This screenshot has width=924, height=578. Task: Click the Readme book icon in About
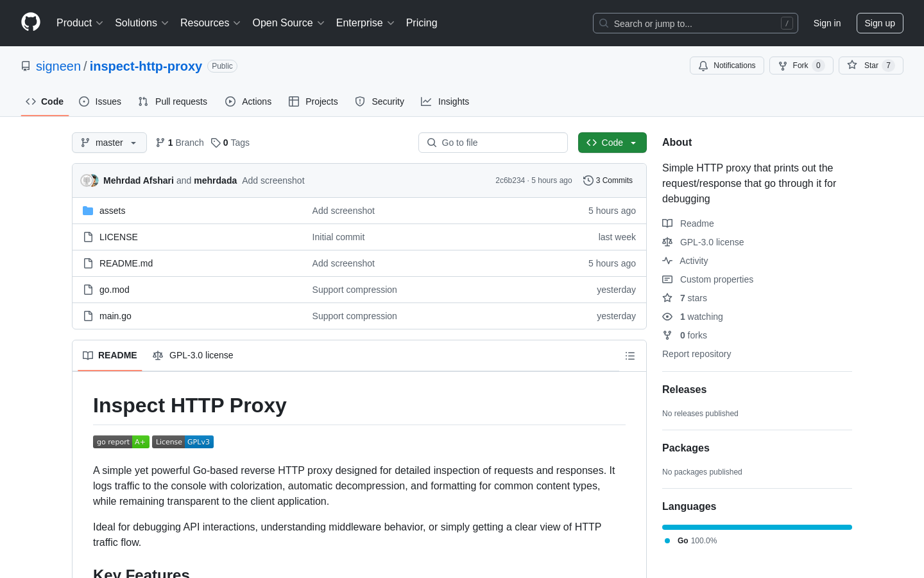pos(667,223)
